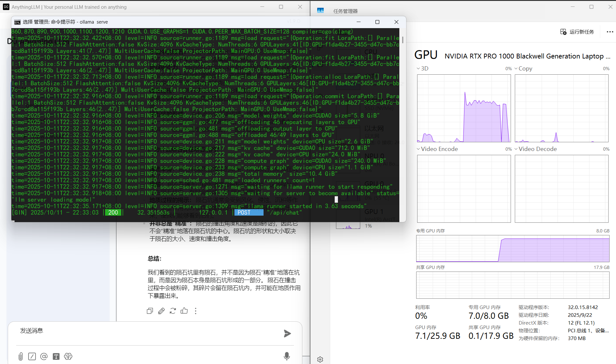Click the 运行新任务 button

point(577,32)
